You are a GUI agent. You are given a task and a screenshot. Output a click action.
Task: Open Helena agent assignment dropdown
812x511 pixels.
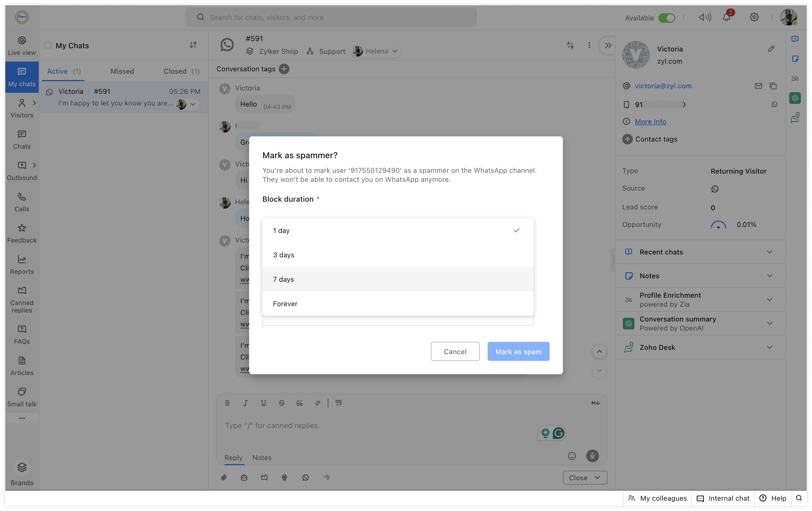click(x=376, y=51)
